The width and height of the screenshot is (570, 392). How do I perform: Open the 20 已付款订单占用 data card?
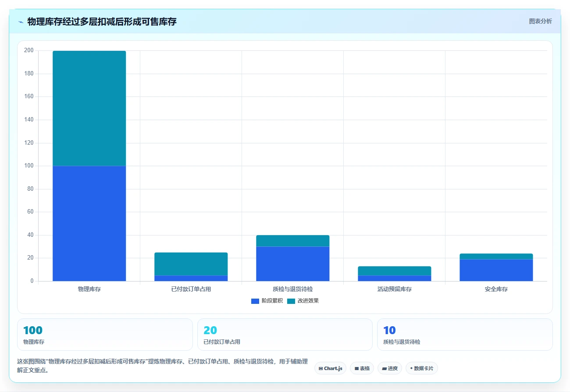tap(285, 335)
